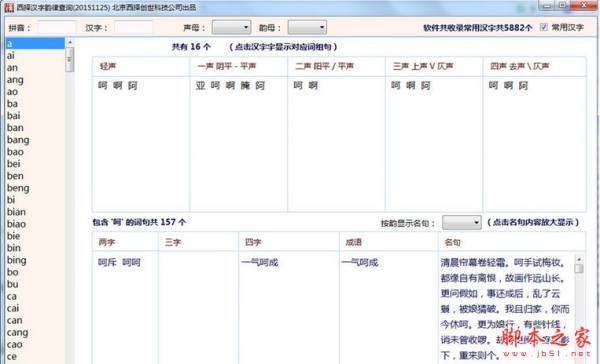Select 'ca' in the pinyin list

click(x=35, y=296)
